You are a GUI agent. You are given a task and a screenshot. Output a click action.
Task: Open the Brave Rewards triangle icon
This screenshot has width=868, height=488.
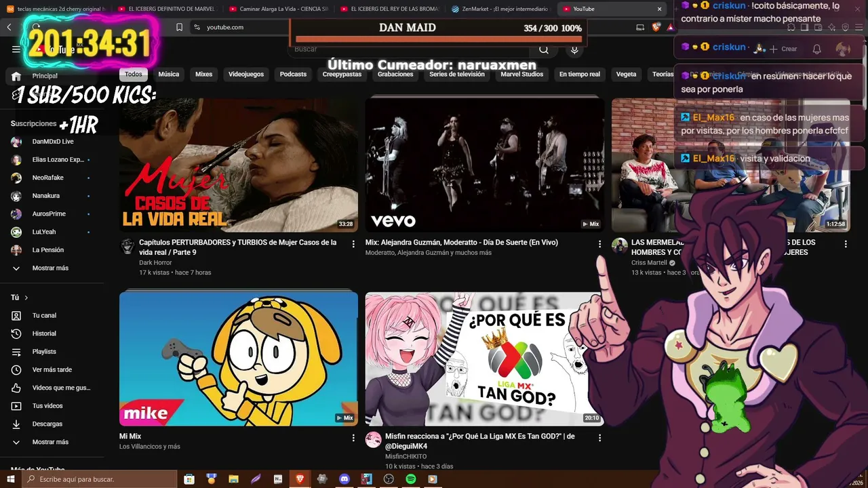coord(671,27)
